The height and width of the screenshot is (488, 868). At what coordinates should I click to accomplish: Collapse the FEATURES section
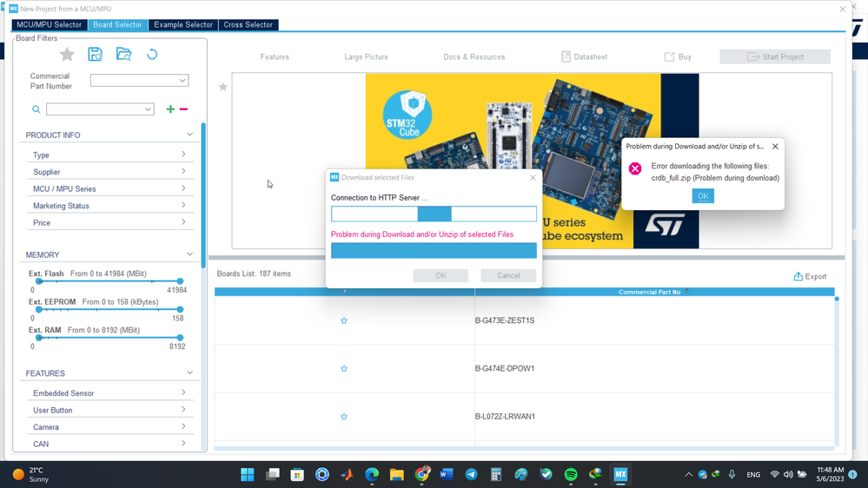[x=189, y=373]
